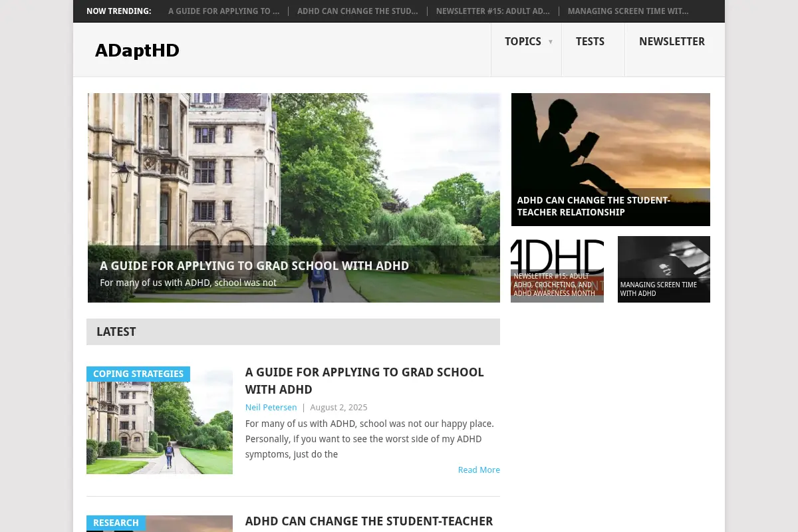Open Latest article 'ADHD Can Change the Student-Teacher' title

click(x=369, y=521)
